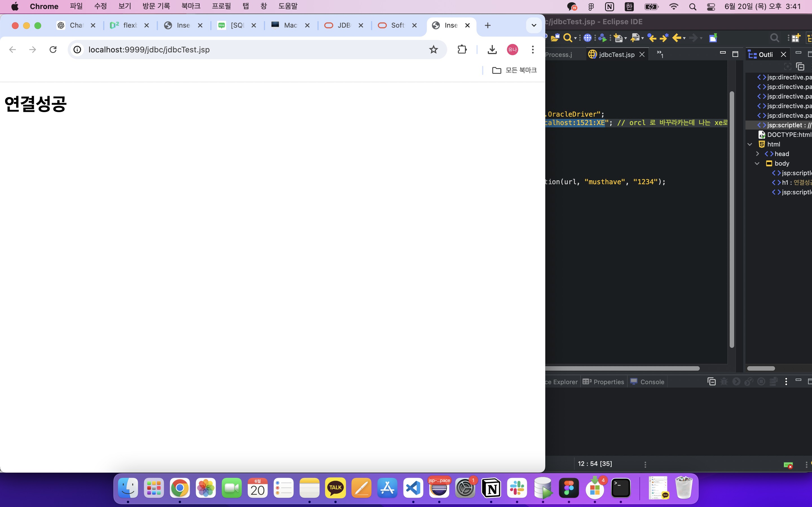Click editor horizontal scrollbar in Eclipse

point(623,368)
